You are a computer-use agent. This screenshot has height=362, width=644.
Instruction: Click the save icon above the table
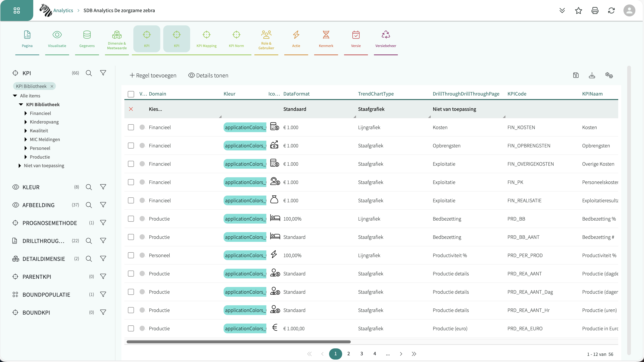coord(576,75)
